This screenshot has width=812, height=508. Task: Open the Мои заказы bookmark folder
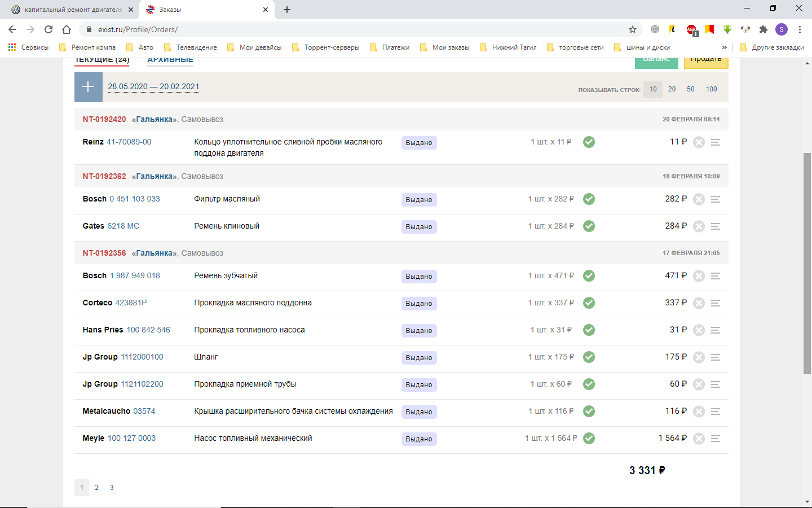click(x=444, y=47)
